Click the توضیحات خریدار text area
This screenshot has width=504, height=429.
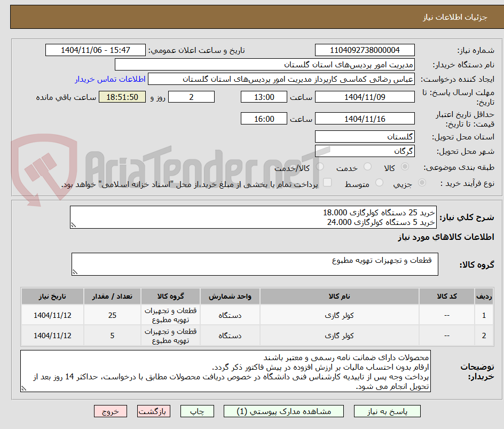click(225, 371)
